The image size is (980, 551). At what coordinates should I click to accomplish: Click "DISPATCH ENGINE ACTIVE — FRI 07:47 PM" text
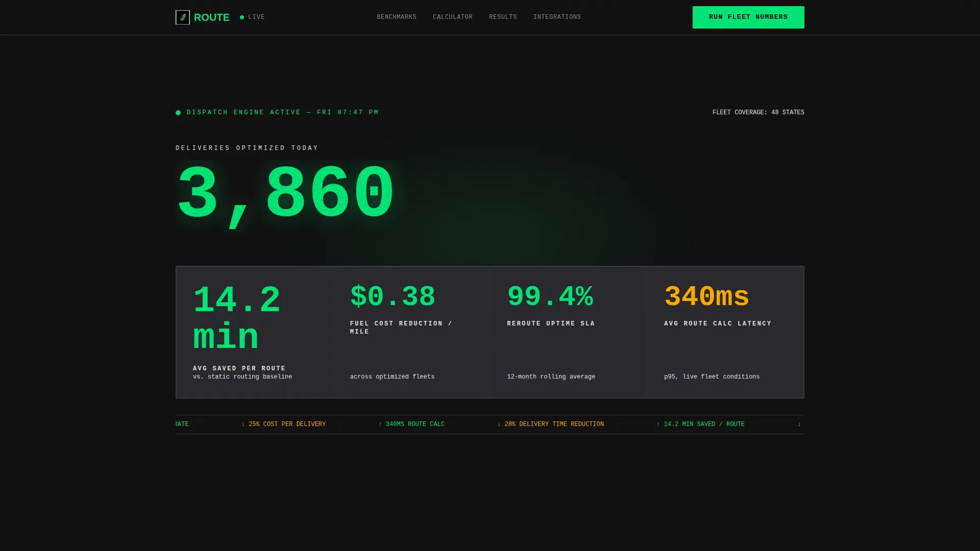(x=283, y=112)
